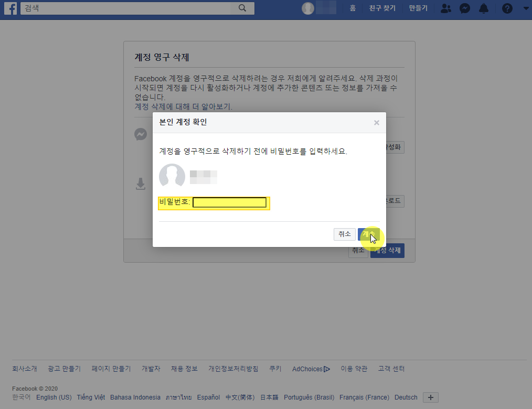The width and height of the screenshot is (532, 409).
Task: Open the 채용 정보 footer link
Action: click(184, 369)
